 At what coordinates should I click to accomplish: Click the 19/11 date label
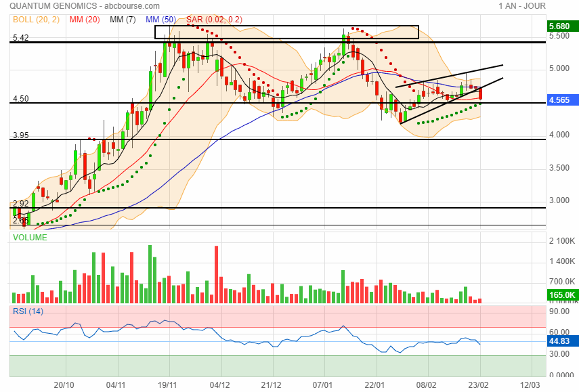point(168,385)
